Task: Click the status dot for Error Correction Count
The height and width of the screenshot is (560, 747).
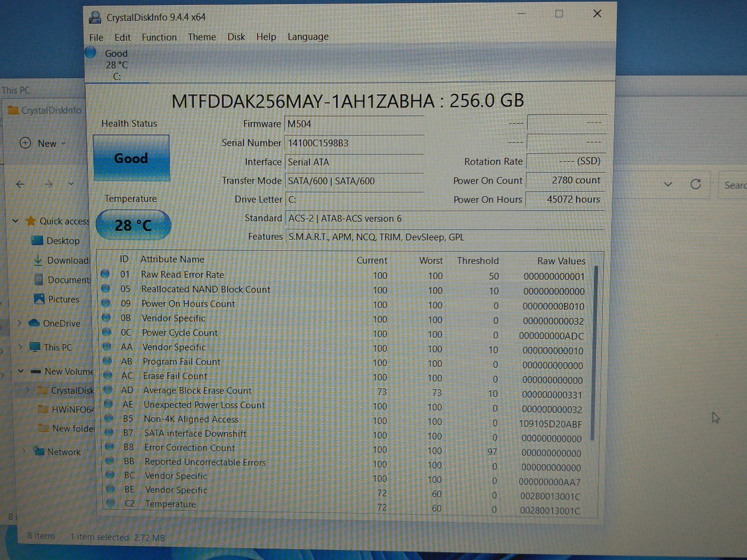Action: click(x=109, y=447)
